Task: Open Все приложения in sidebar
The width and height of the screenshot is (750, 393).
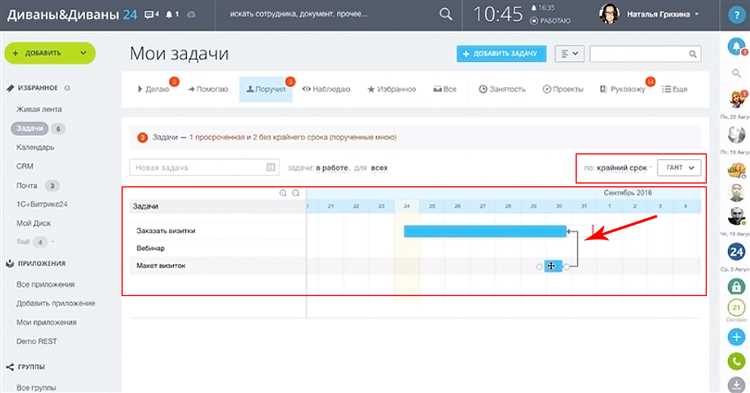Action: tap(46, 284)
